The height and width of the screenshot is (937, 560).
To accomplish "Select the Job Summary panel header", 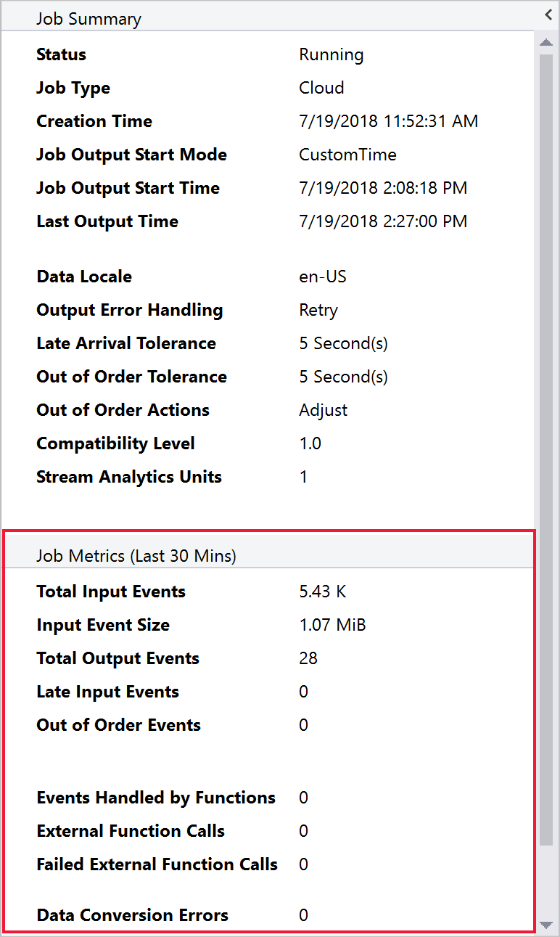I will 88,19.
